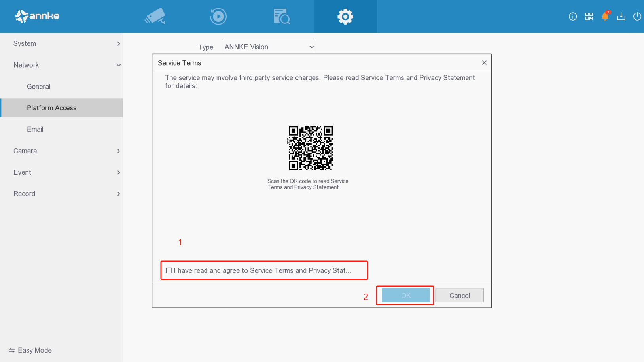Click the 'Scan the QR code' caption text
The image size is (644, 362).
308,184
